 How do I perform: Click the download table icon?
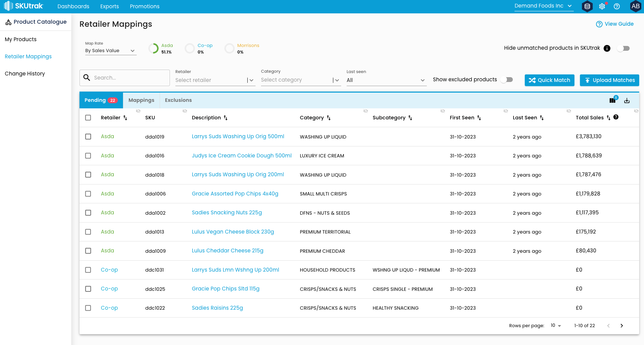point(627,100)
